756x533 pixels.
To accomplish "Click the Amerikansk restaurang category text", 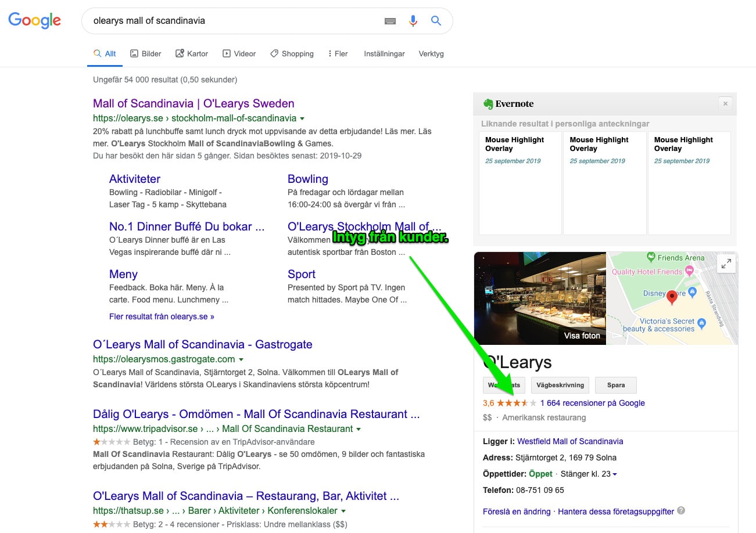I will [544, 417].
